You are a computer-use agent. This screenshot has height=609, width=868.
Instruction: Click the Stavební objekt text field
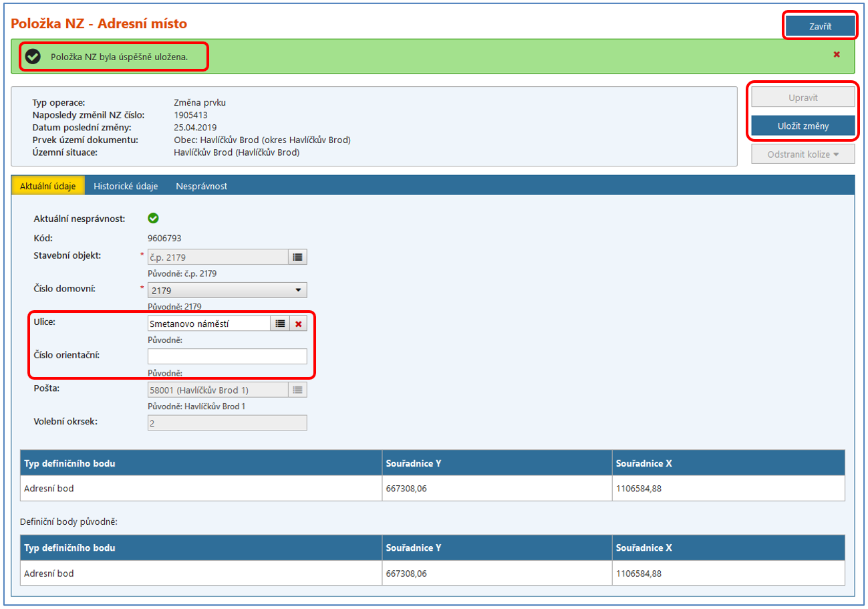(x=217, y=257)
